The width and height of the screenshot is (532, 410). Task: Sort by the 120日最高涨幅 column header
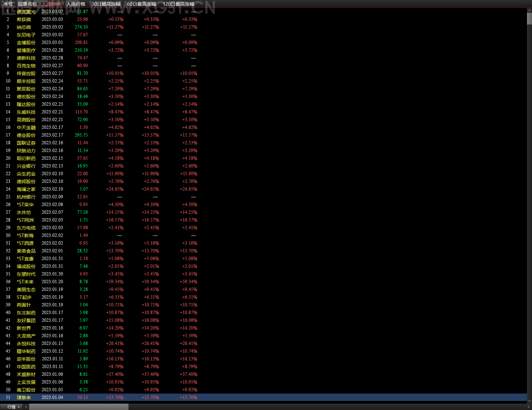[x=178, y=4]
